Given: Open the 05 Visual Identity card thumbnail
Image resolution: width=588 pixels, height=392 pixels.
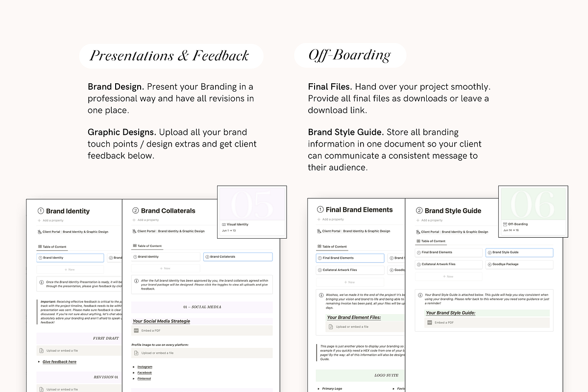Looking at the screenshot, I should pos(252,203).
